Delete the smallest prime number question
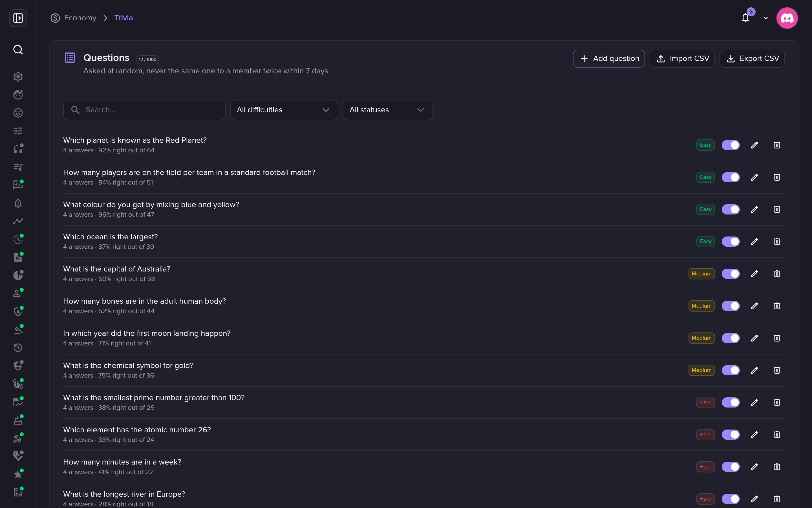The height and width of the screenshot is (508, 812). point(777,402)
